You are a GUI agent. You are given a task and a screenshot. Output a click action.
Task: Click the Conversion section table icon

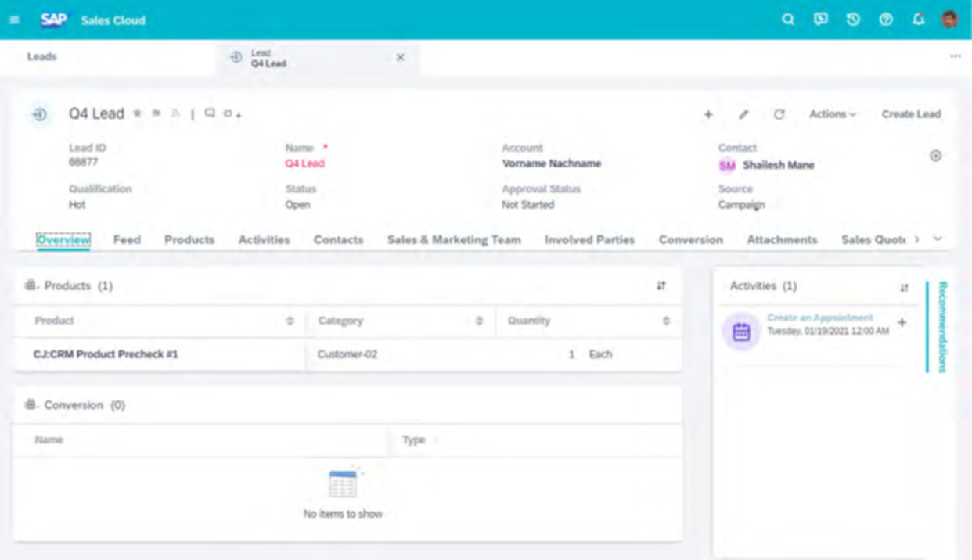pyautogui.click(x=31, y=405)
